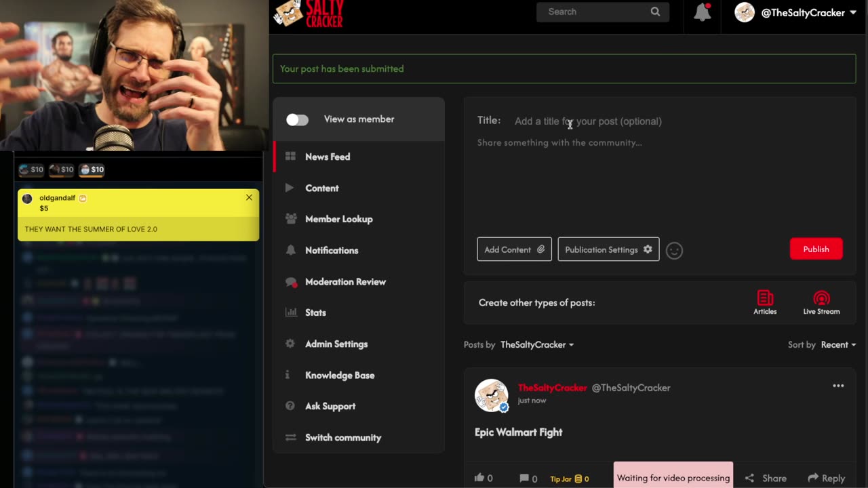The height and width of the screenshot is (488, 868).
Task: Click the sidebar Notifications bell icon
Action: [290, 250]
